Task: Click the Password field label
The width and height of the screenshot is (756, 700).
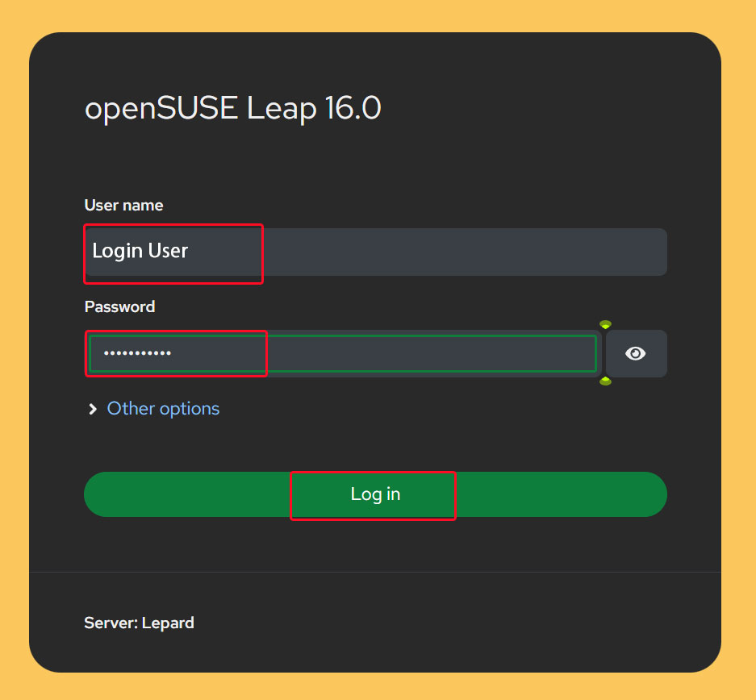Action: 119,307
